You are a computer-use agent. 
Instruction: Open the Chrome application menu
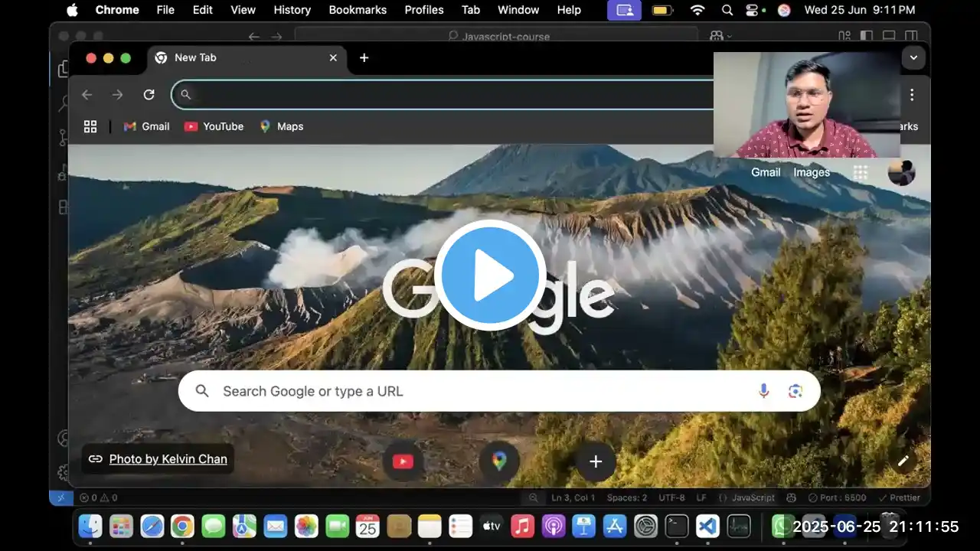tap(117, 10)
